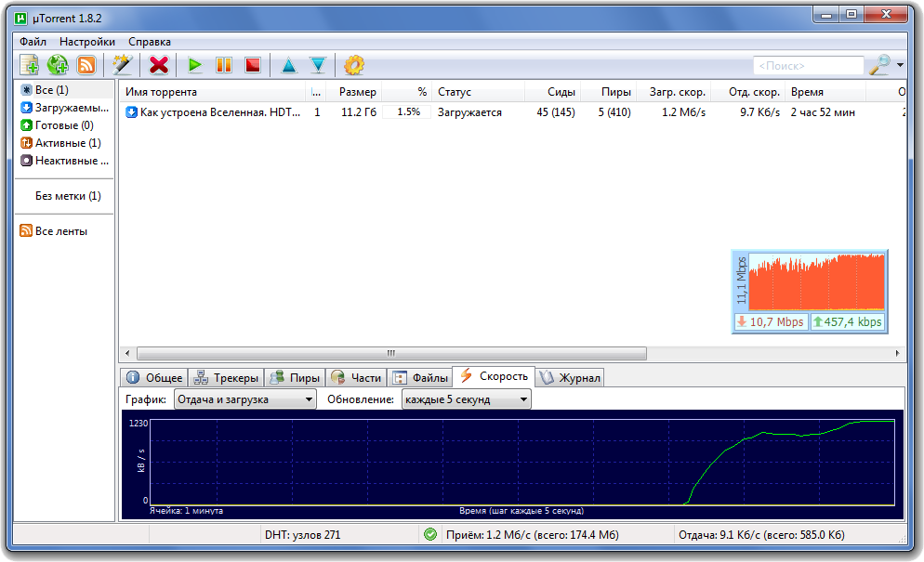
Task: Click DHT: узлов 271 status entry
Action: pyautogui.click(x=302, y=535)
